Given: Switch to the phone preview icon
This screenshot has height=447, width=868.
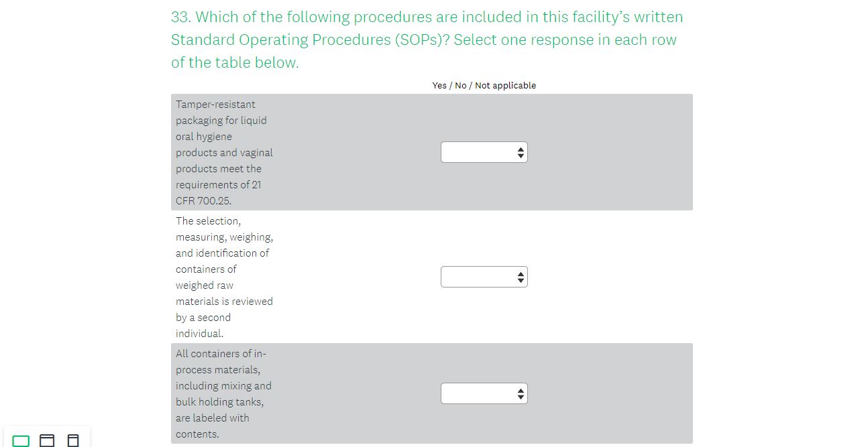Looking at the screenshot, I should coord(73,440).
